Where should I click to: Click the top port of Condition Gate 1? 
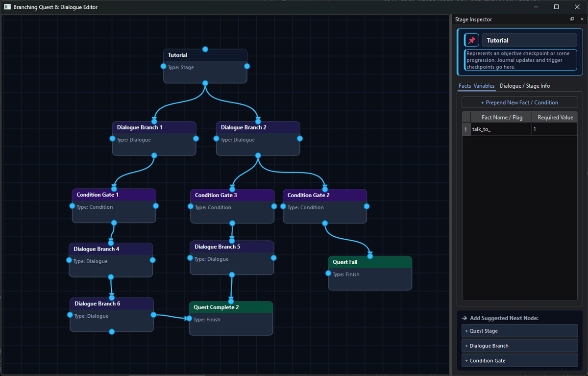coord(114,189)
